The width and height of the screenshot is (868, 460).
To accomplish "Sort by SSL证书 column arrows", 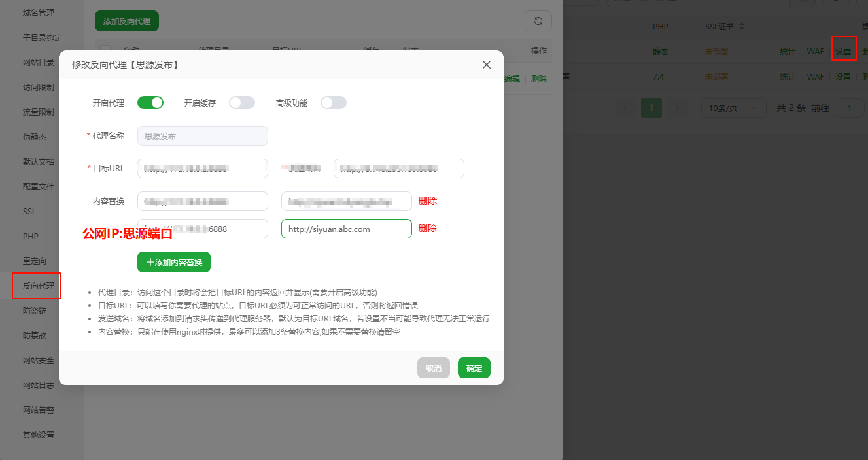I will click(742, 27).
